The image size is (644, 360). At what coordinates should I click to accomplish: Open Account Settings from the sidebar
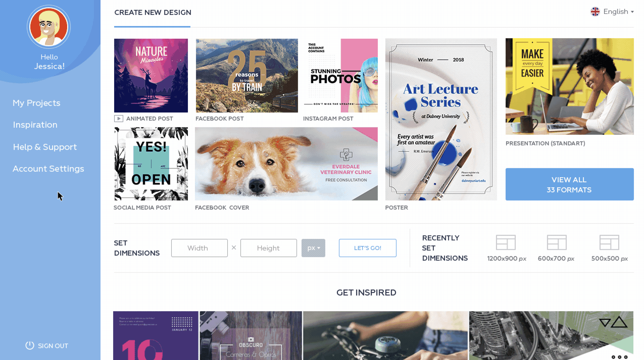[x=48, y=169]
